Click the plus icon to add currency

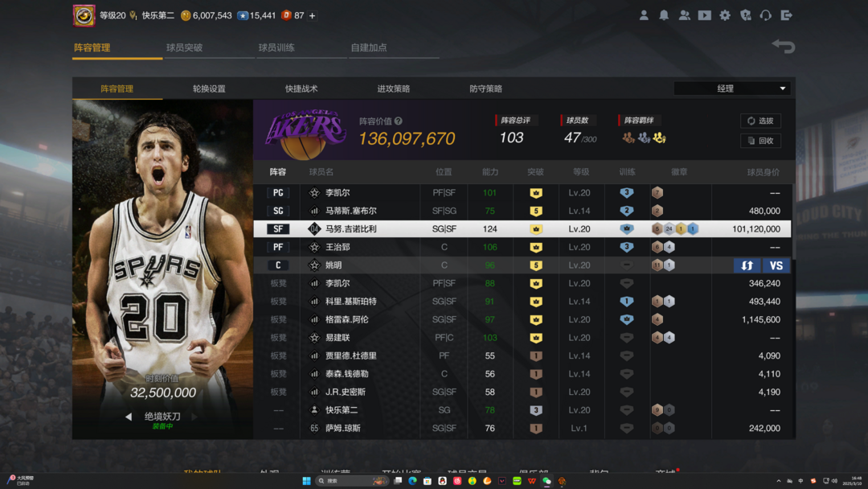312,15
